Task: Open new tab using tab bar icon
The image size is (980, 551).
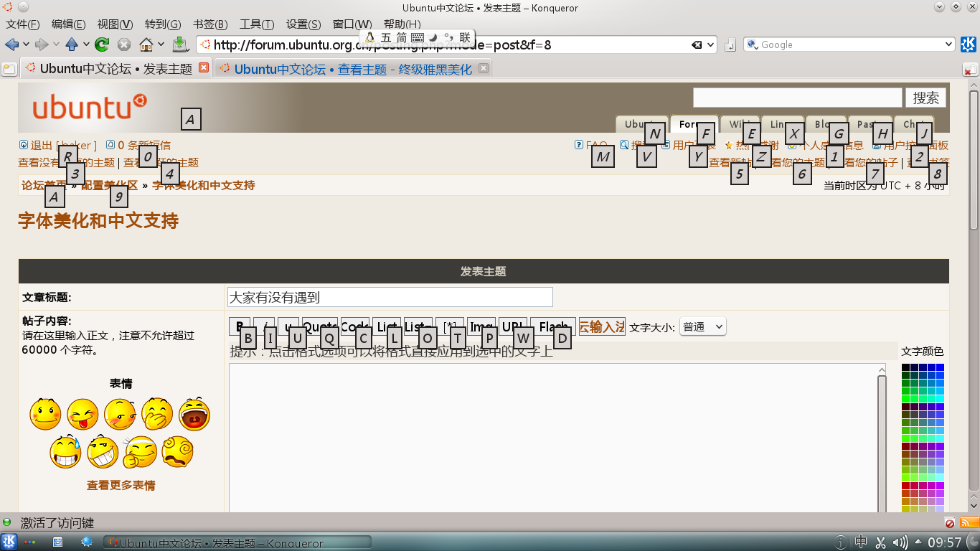Action: pos(9,70)
